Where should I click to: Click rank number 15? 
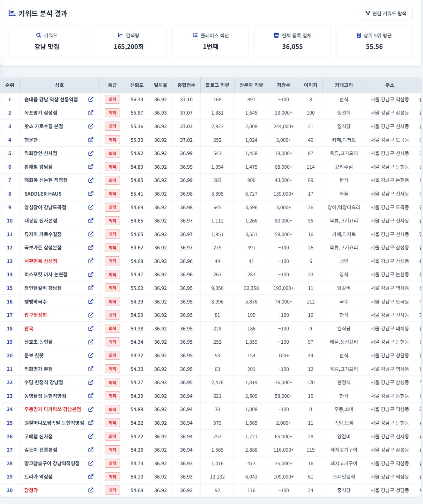(x=10, y=288)
